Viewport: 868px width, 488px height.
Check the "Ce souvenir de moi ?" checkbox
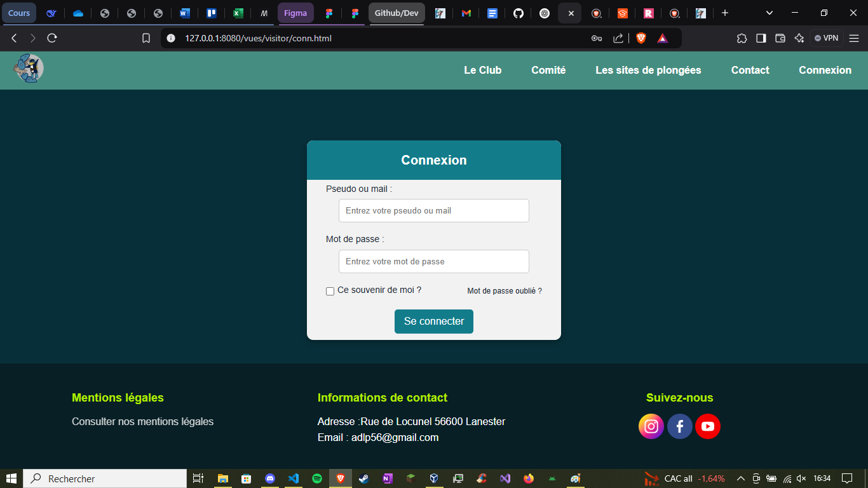click(330, 290)
